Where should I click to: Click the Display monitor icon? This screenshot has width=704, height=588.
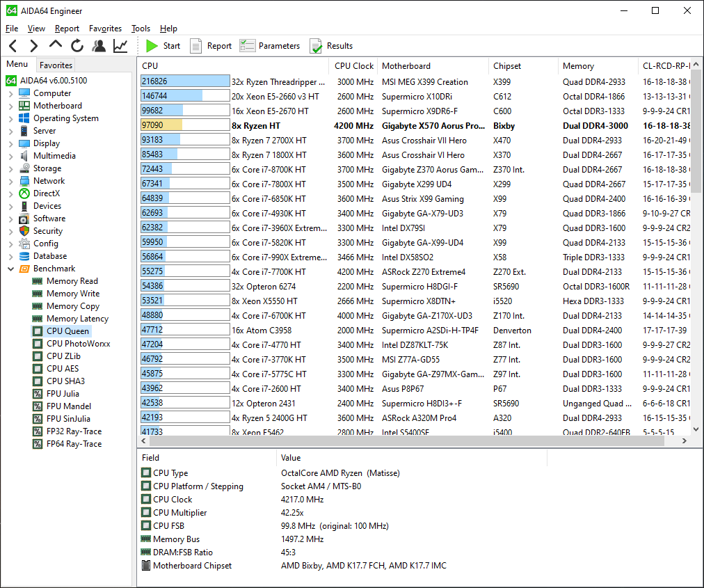pos(24,143)
